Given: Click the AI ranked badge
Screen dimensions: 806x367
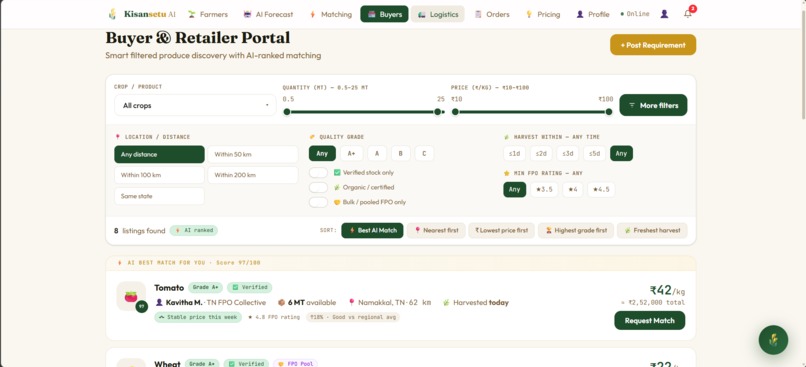Looking at the screenshot, I should [x=194, y=230].
